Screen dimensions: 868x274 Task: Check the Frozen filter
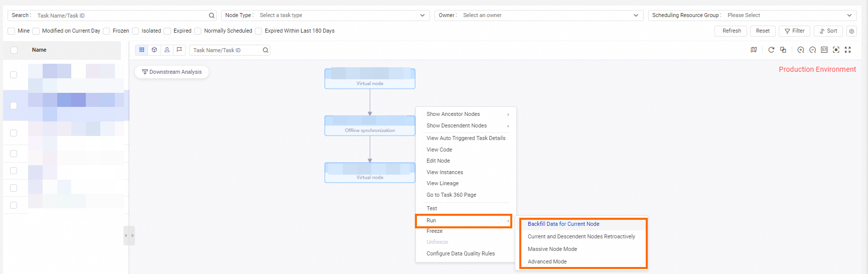tap(106, 31)
